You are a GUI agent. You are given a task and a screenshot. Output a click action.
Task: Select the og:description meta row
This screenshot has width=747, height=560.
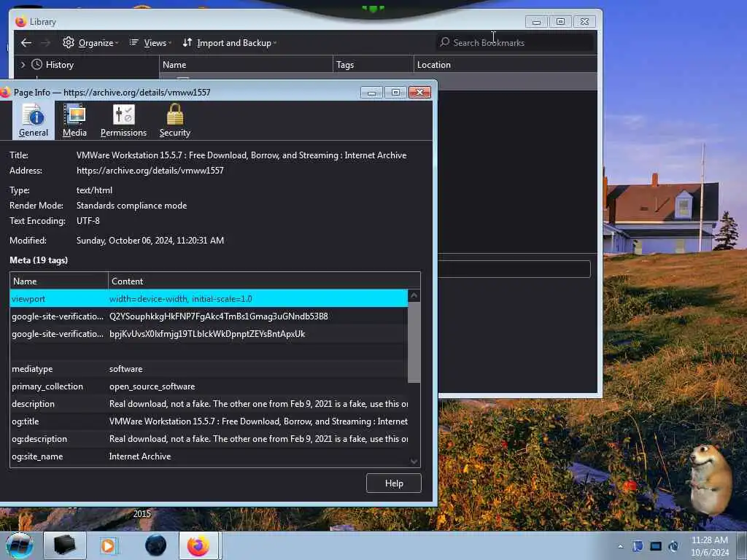click(x=209, y=438)
